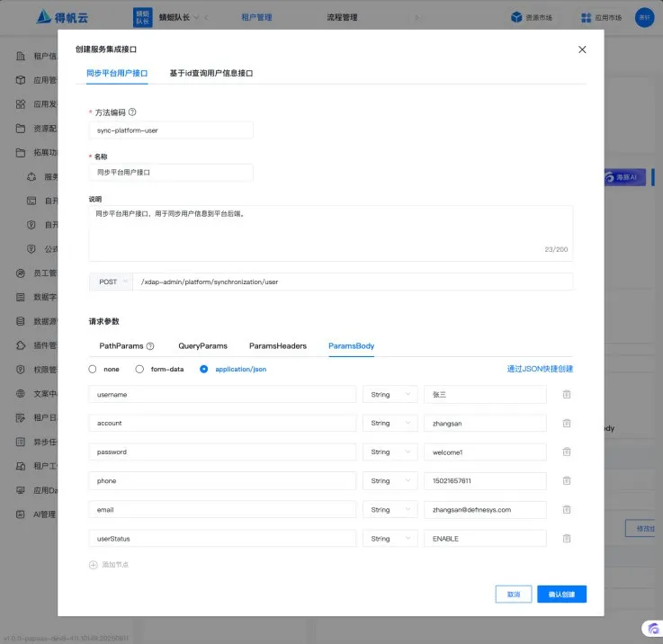Click the welcome1 password value field

coord(485,452)
